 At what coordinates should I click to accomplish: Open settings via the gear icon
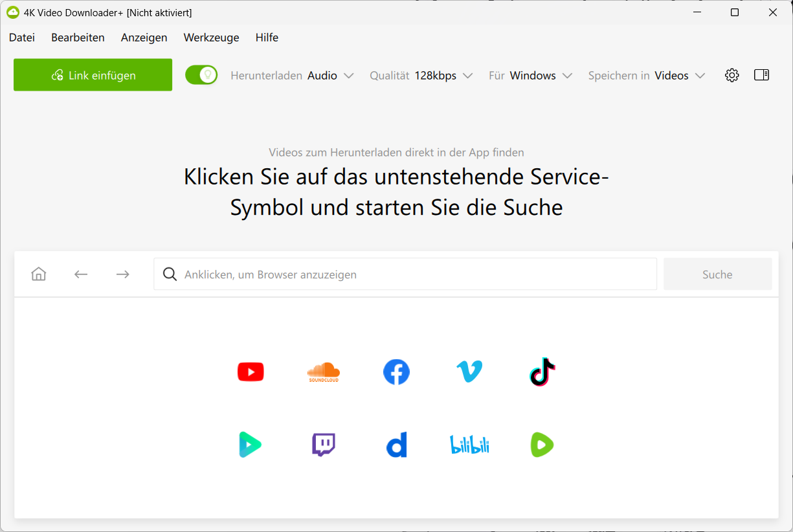click(732, 75)
